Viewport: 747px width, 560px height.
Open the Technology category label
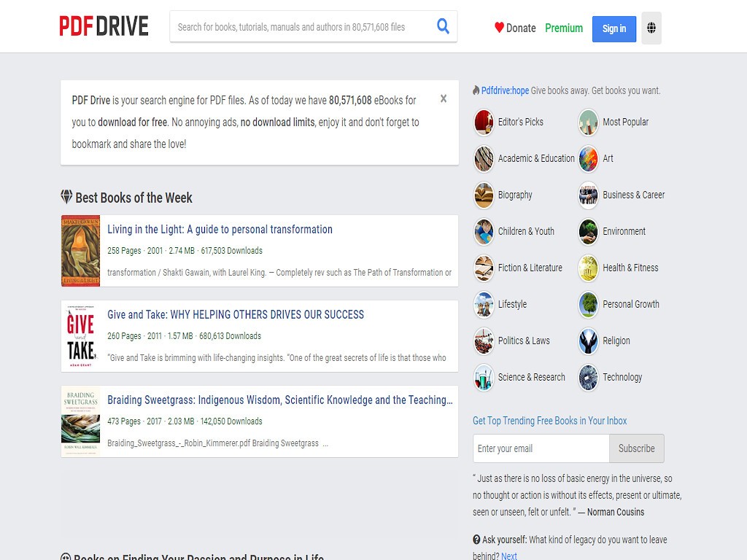(622, 378)
